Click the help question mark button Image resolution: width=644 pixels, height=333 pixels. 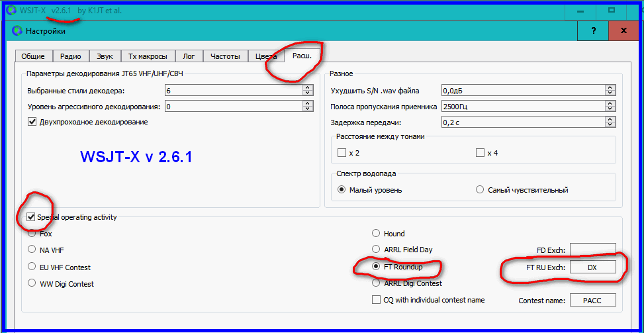[594, 30]
